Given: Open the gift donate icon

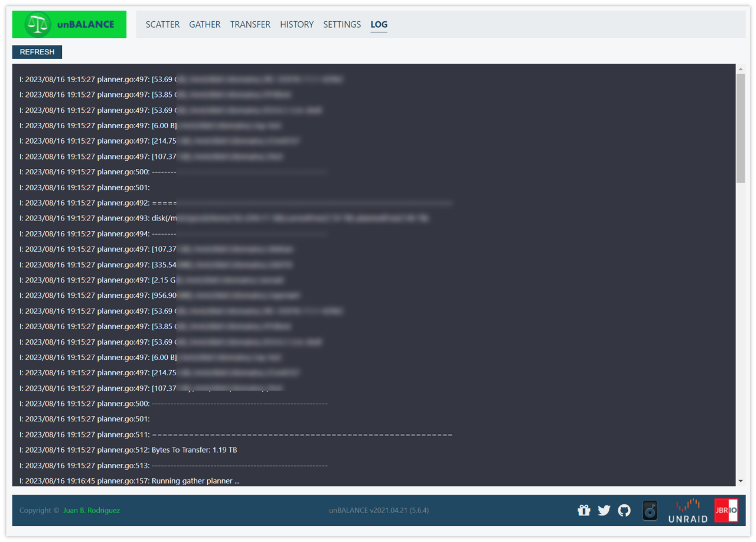Looking at the screenshot, I should 584,510.
